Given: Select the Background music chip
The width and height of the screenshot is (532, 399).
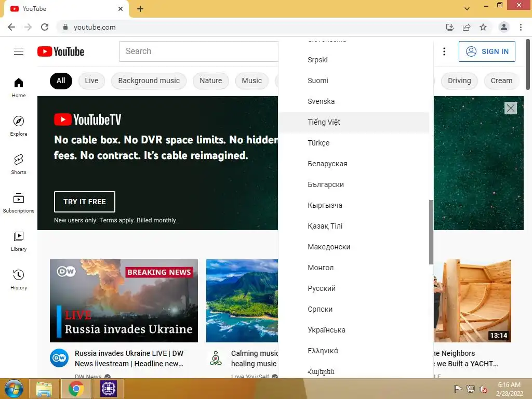Looking at the screenshot, I should 149,81.
